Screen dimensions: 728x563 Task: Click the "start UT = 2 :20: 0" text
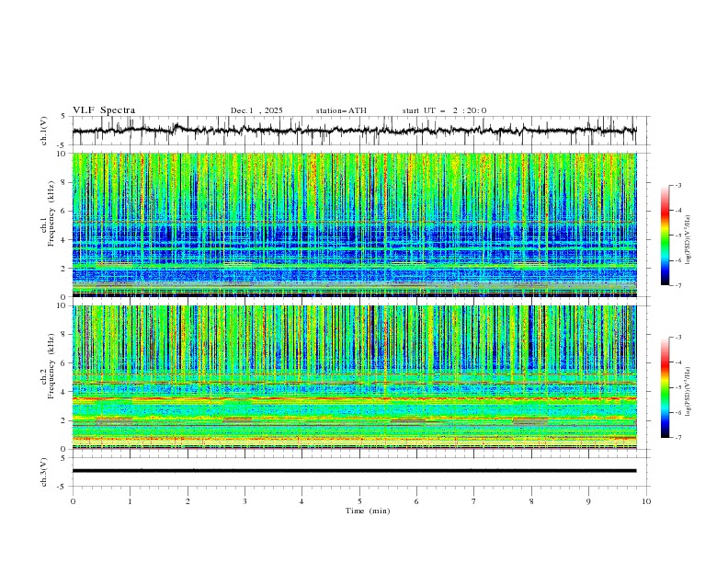pos(444,110)
